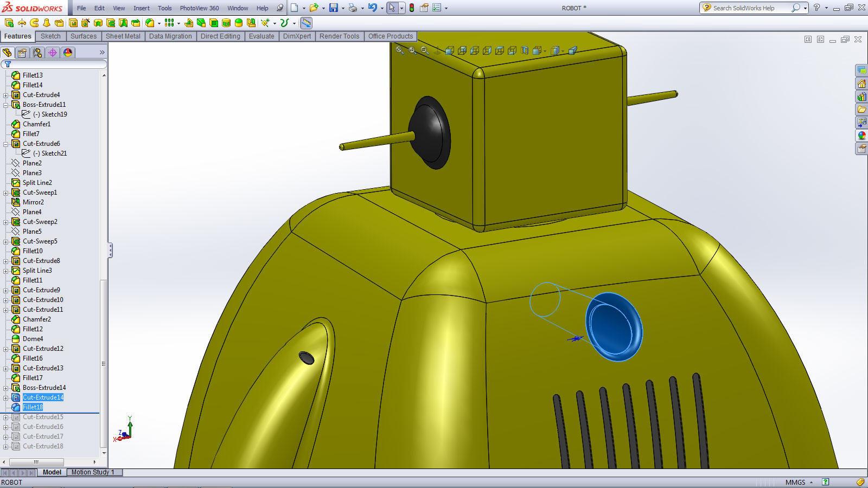Expand hidden manager tabs with double chevron
This screenshot has width=868, height=488.
(x=102, y=53)
